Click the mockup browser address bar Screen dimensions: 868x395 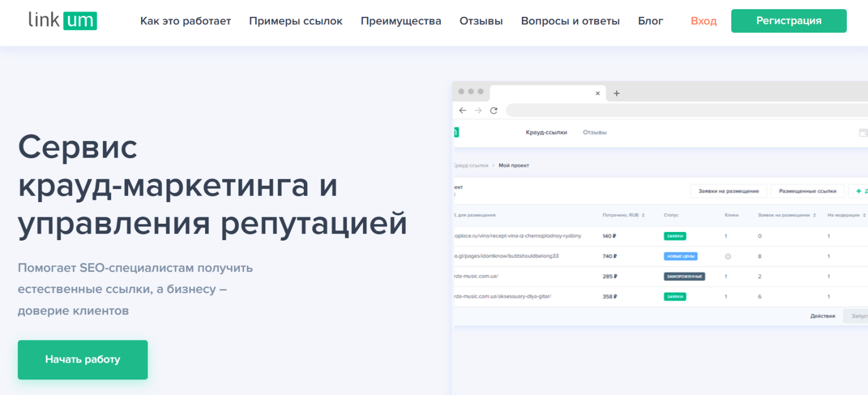click(684, 111)
